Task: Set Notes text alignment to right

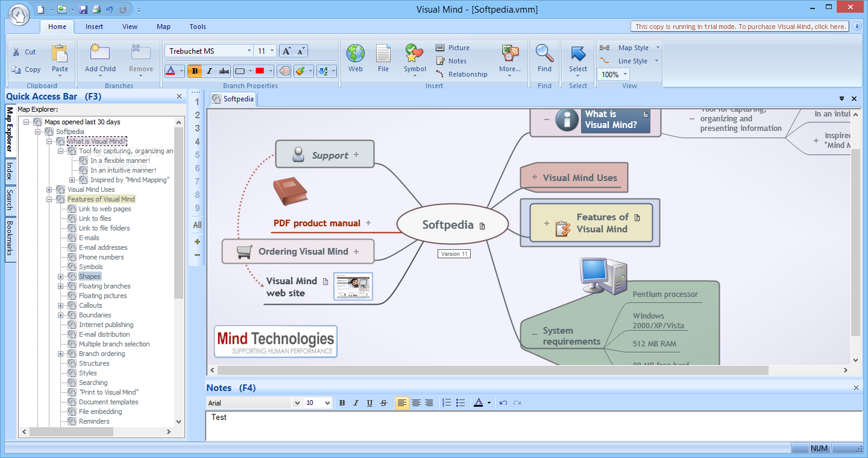Action: 429,403
